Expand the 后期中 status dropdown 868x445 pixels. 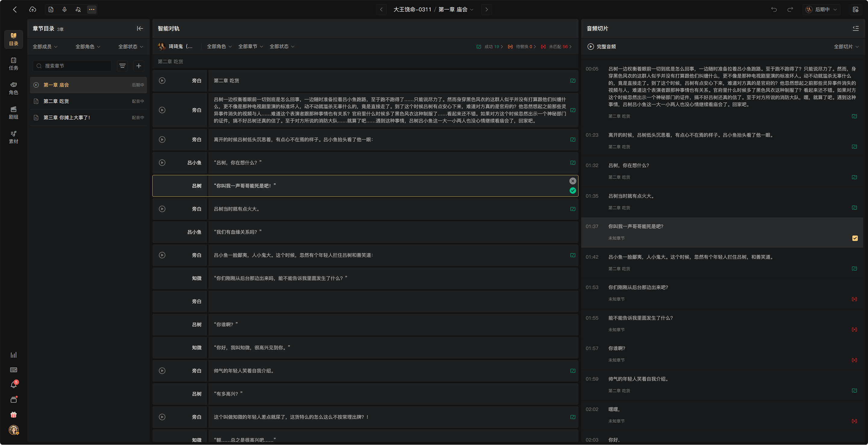tap(822, 9)
